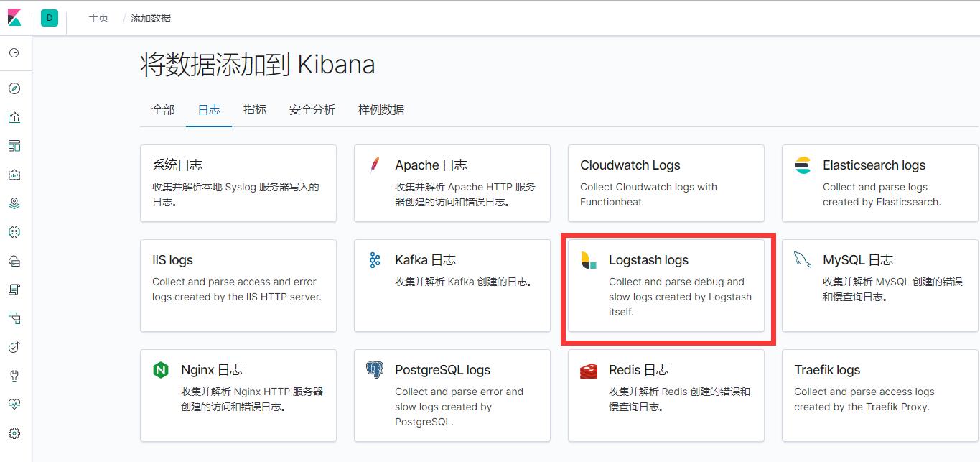The image size is (980, 462).
Task: Open Management gear icon in sidebar
Action: point(14,433)
